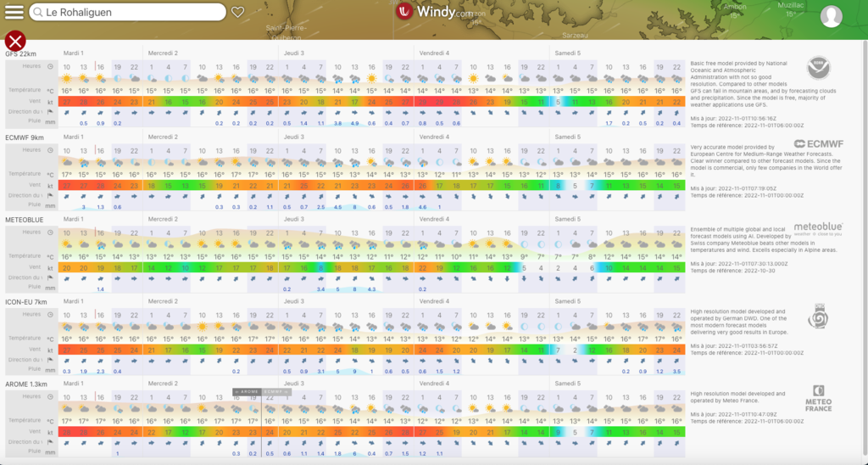Select the GFS 22km model heading

tap(21, 53)
